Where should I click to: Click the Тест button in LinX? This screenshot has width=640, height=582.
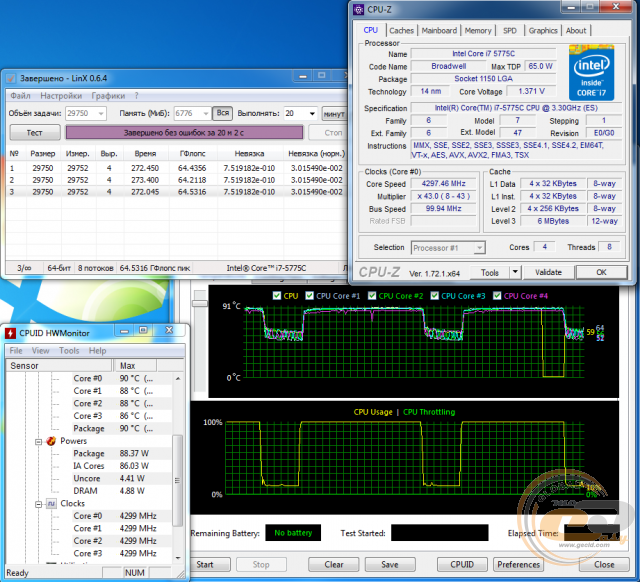click(x=35, y=133)
